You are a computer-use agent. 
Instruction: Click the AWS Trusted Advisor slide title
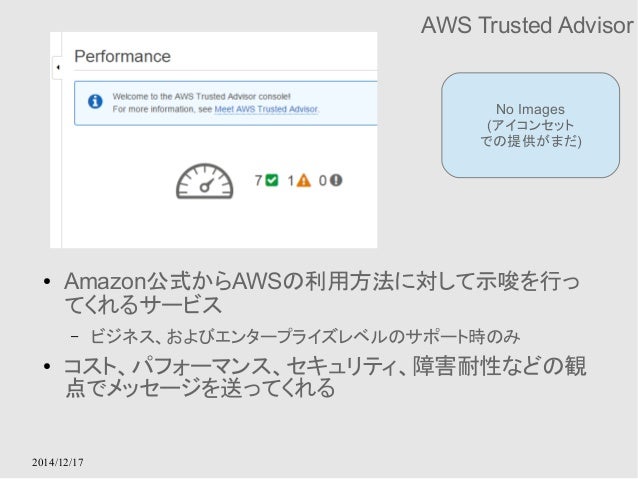pyautogui.click(x=527, y=25)
